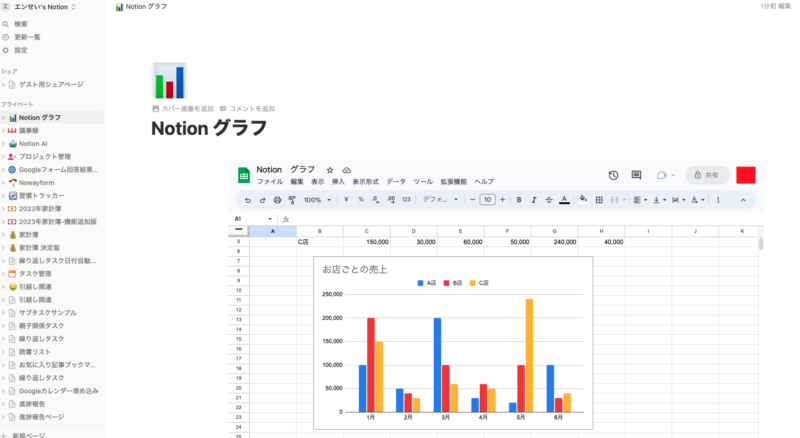This screenshot has height=438, width=800.
Task: Open the ゲスト用シェアページ page
Action: coord(51,85)
